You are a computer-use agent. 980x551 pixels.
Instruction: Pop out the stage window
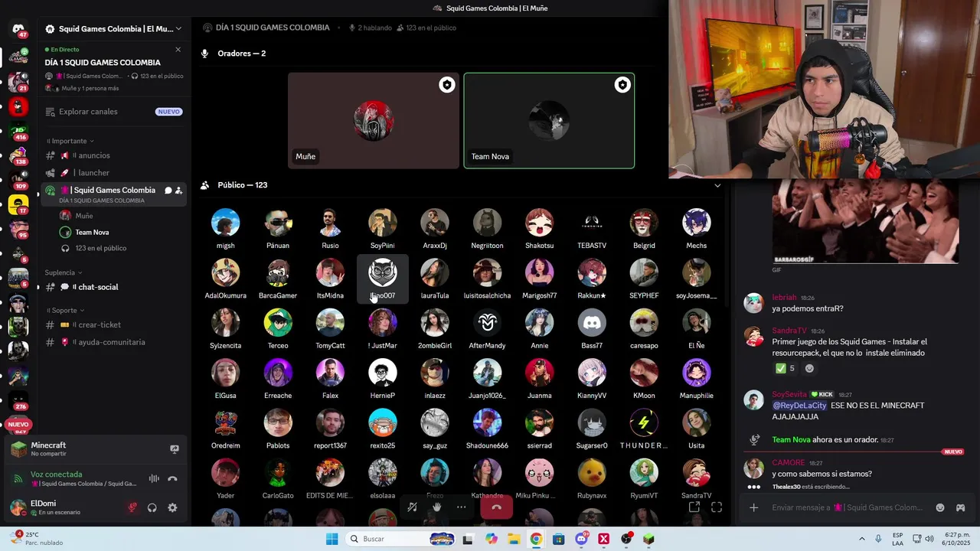[x=694, y=507]
